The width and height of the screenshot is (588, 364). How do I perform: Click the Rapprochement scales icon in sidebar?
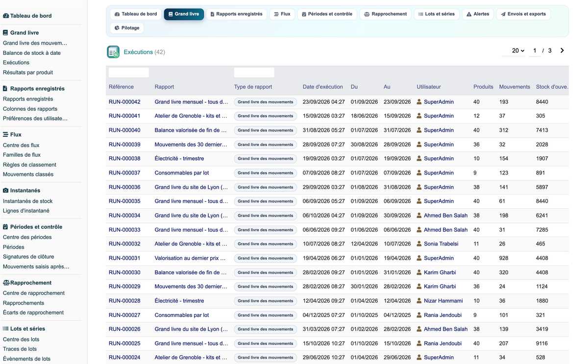(6, 283)
